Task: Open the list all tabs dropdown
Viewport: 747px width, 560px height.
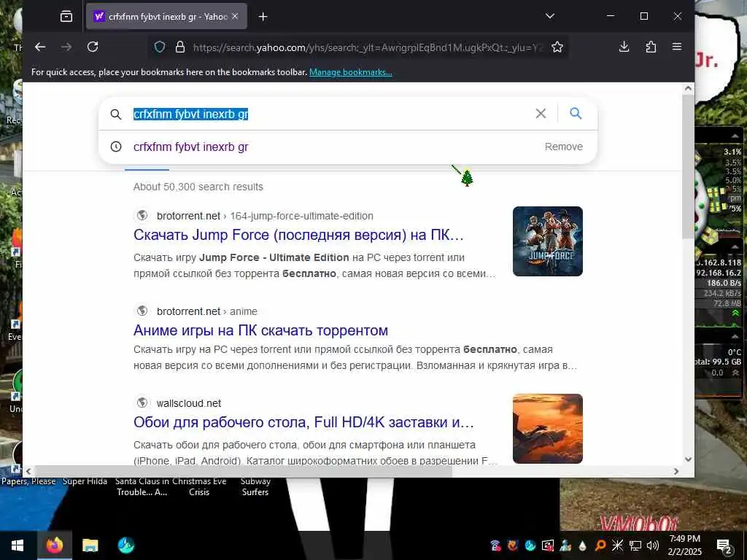Action: click(550, 16)
